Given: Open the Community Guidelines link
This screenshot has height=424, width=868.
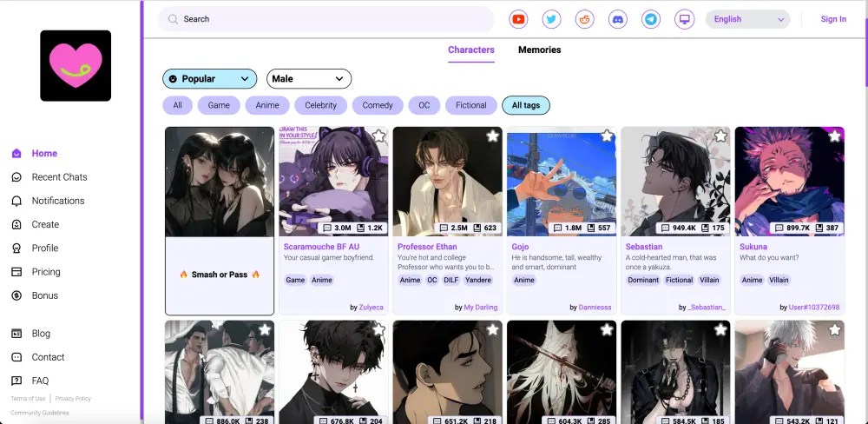Looking at the screenshot, I should [x=40, y=413].
